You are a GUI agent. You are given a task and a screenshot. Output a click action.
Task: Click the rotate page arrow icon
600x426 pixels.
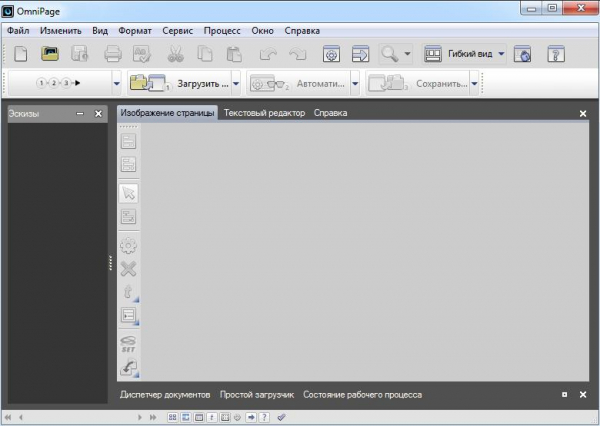[129, 368]
